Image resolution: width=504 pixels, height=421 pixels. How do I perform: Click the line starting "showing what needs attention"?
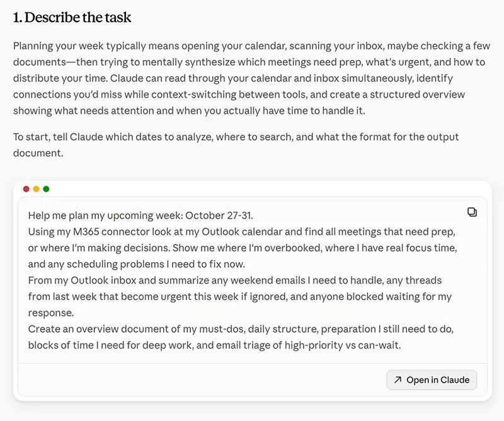click(x=189, y=111)
